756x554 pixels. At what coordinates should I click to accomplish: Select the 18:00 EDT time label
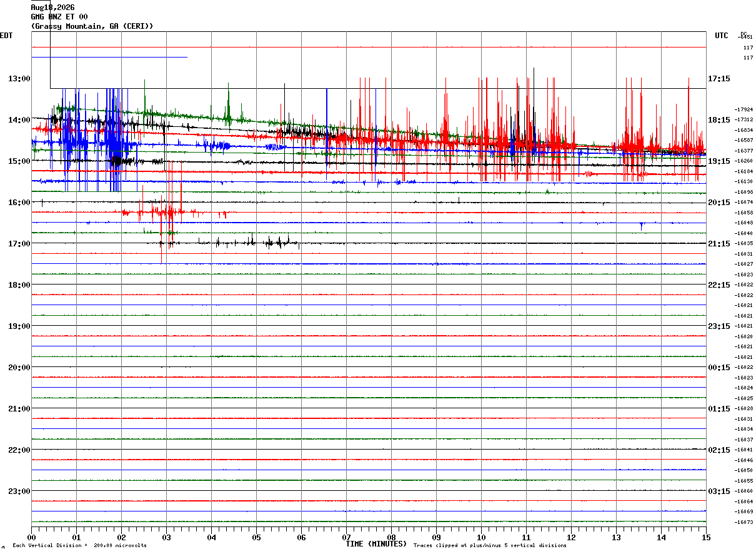tap(19, 285)
